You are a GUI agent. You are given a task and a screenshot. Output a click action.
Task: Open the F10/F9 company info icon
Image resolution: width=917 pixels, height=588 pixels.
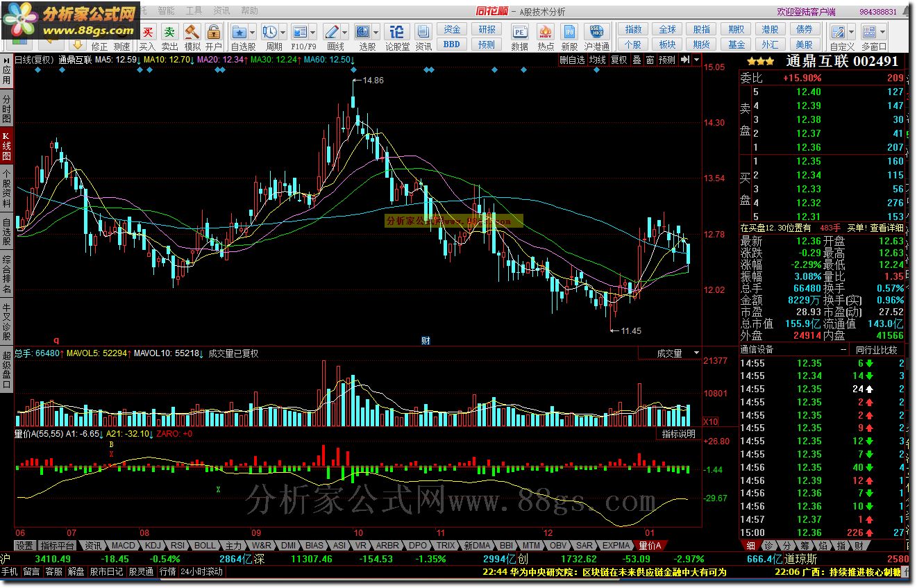coord(300,32)
